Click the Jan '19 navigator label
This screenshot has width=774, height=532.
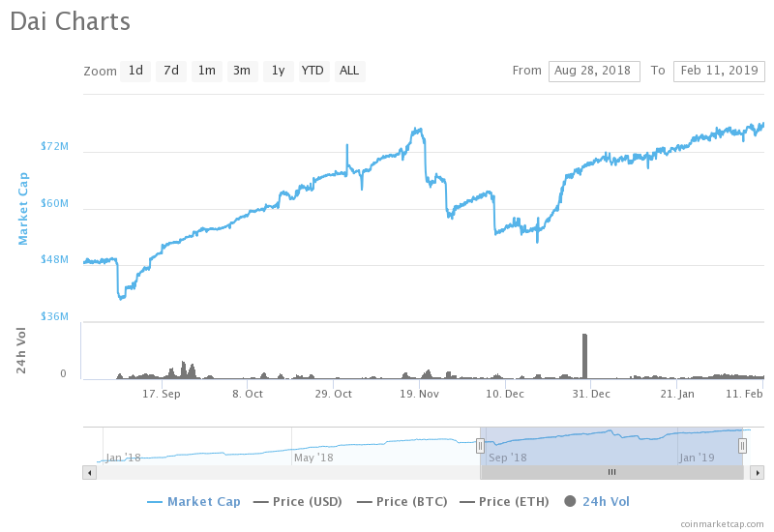pyautogui.click(x=697, y=458)
